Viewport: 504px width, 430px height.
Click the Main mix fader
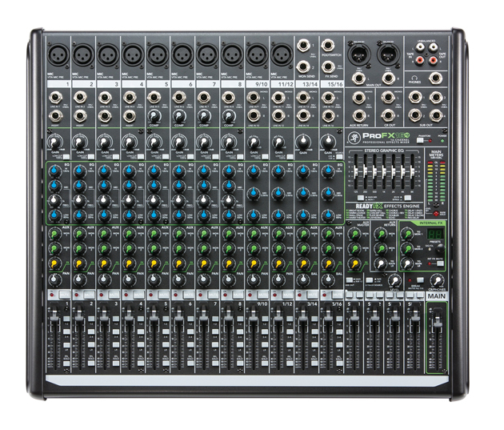[437, 322]
